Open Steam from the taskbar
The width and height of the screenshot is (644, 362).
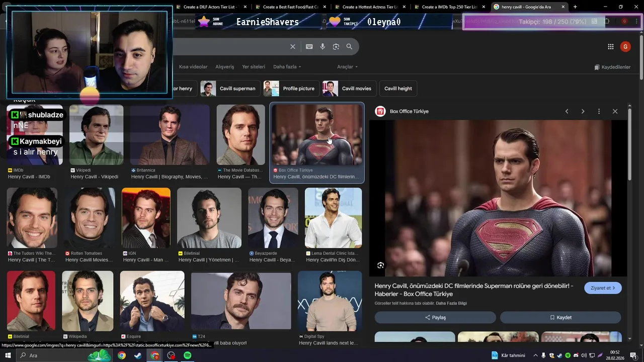click(138, 355)
